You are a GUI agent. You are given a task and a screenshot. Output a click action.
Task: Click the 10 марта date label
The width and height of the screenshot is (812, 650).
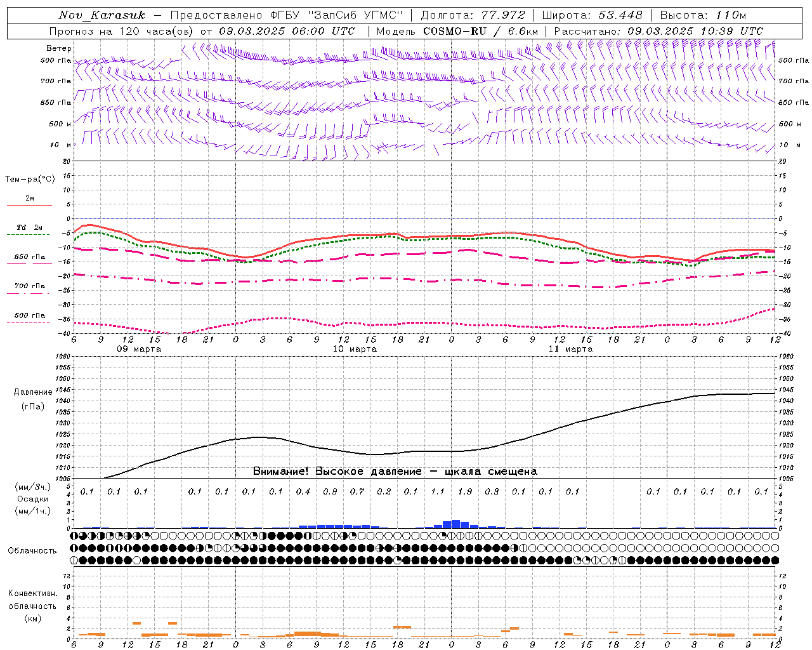(355, 349)
